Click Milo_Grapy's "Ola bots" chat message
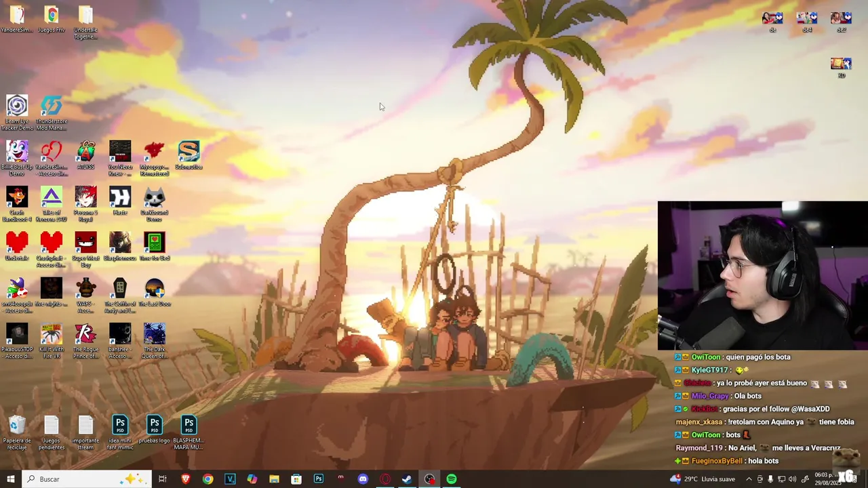The height and width of the screenshot is (488, 868). point(747,396)
